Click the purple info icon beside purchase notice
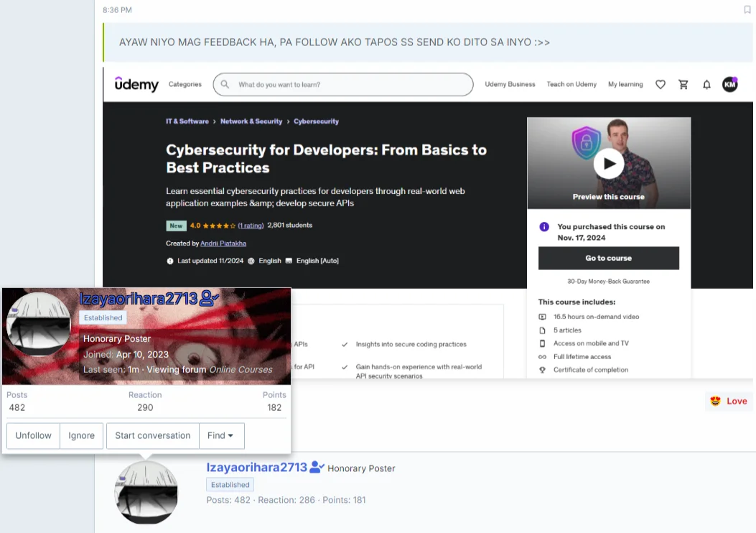 [x=544, y=227]
